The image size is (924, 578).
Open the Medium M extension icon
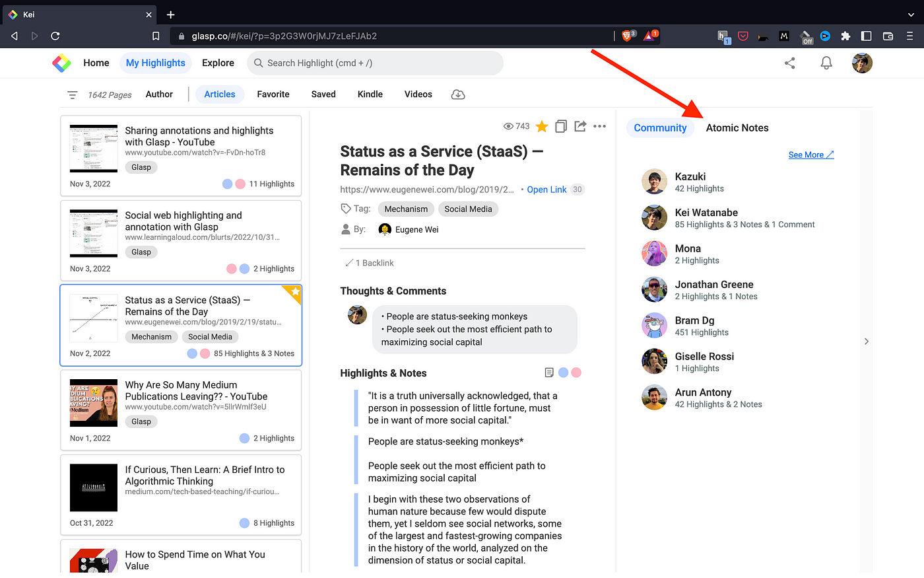click(x=784, y=36)
